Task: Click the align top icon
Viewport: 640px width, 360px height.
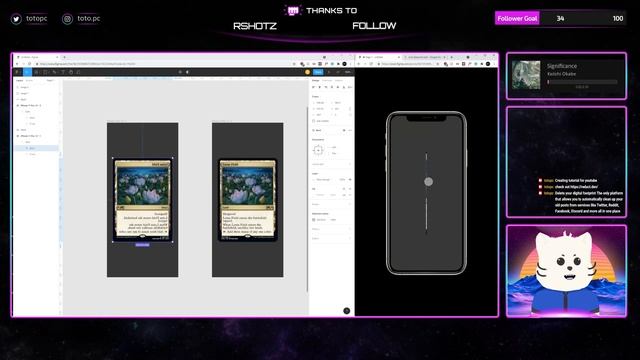Action: [x=332, y=87]
